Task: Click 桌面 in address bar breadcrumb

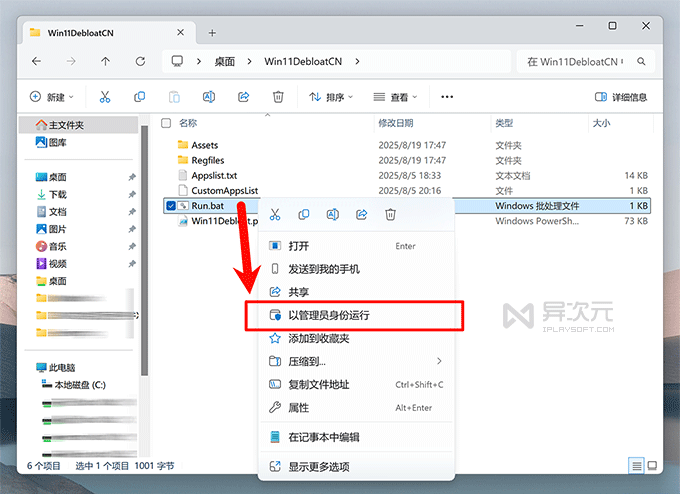Action: 225,62
